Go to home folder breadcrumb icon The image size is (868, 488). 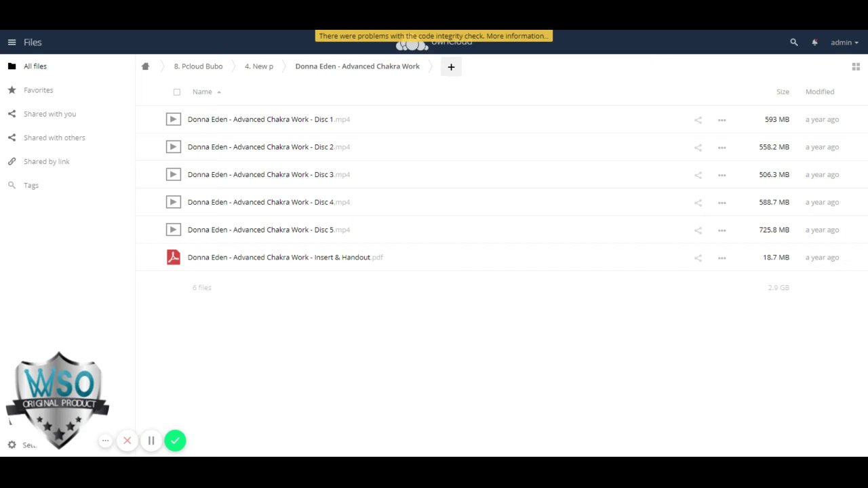145,66
